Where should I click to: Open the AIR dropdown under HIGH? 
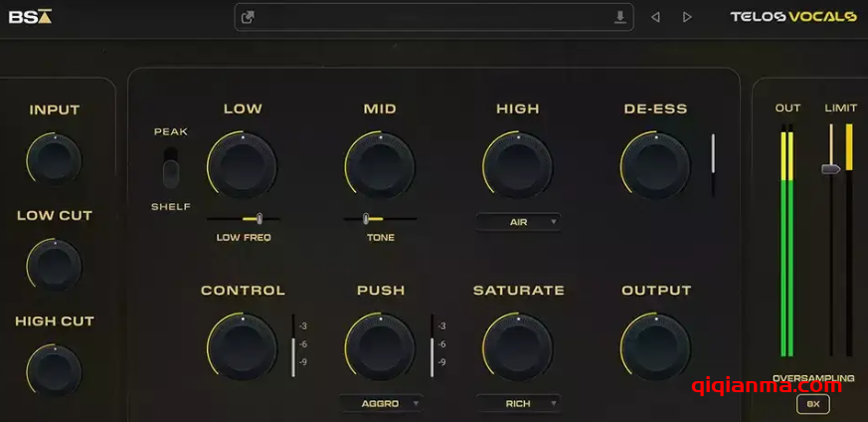coord(518,222)
